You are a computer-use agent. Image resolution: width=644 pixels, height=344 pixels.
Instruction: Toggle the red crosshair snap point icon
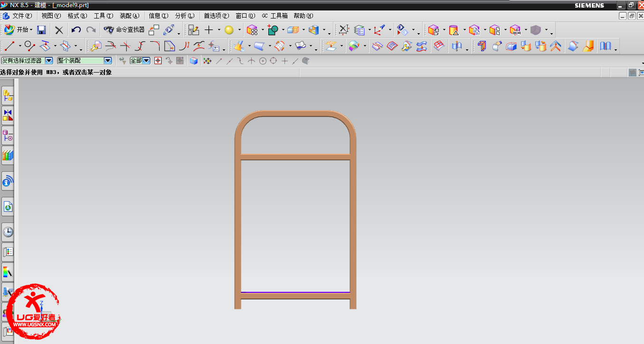tap(158, 61)
